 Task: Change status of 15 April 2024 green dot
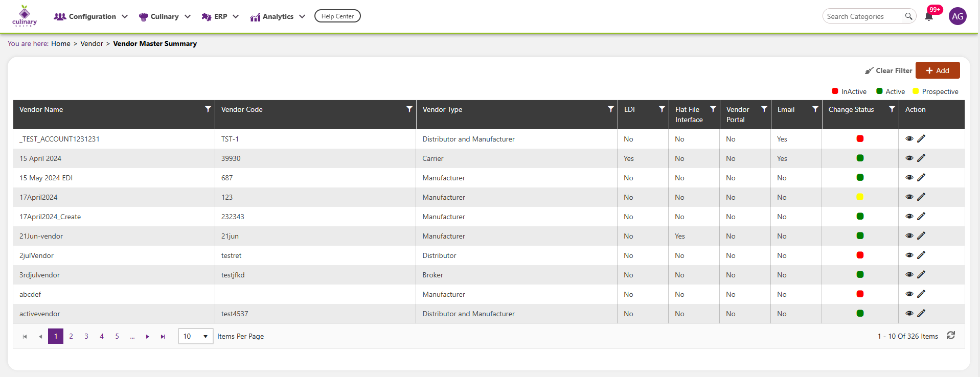tap(860, 158)
